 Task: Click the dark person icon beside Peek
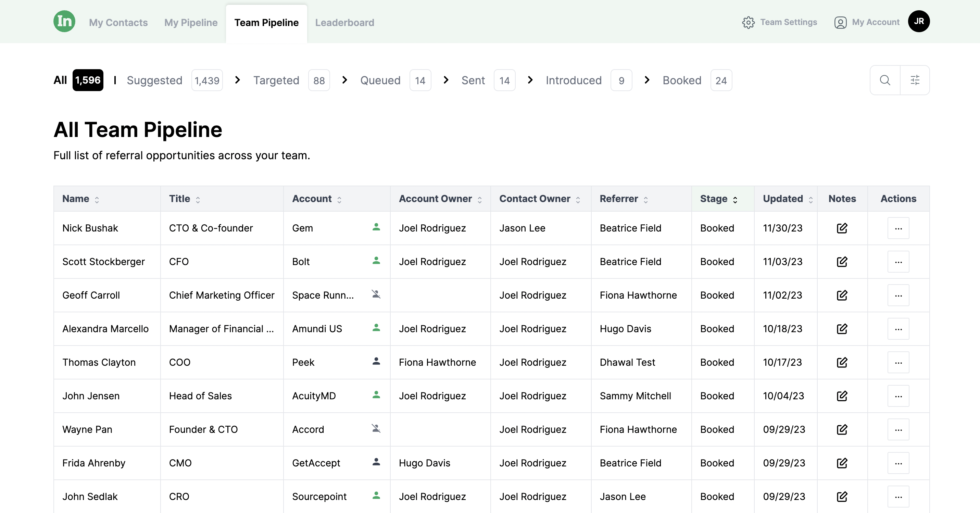coord(376,362)
